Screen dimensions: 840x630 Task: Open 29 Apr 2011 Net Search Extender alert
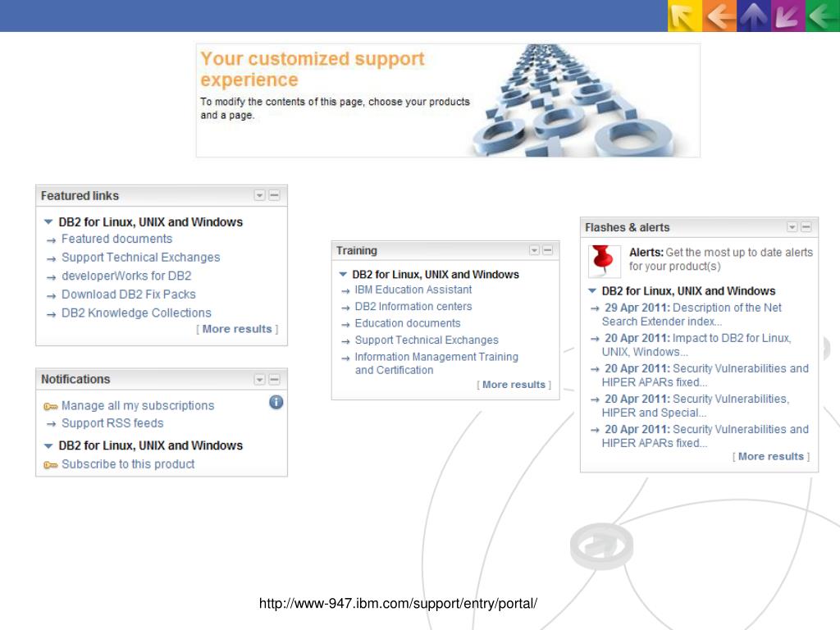coord(692,314)
